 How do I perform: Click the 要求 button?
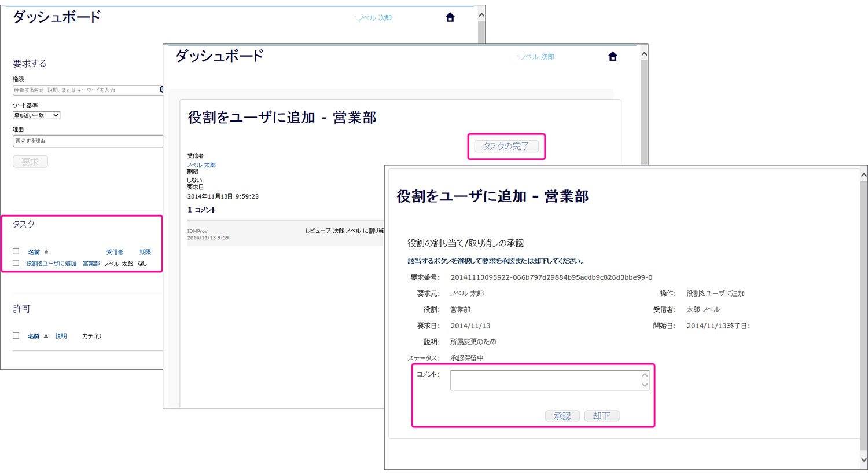click(x=30, y=162)
